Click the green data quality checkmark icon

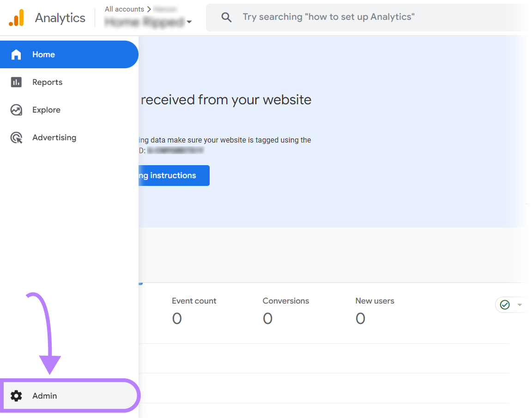click(x=504, y=305)
